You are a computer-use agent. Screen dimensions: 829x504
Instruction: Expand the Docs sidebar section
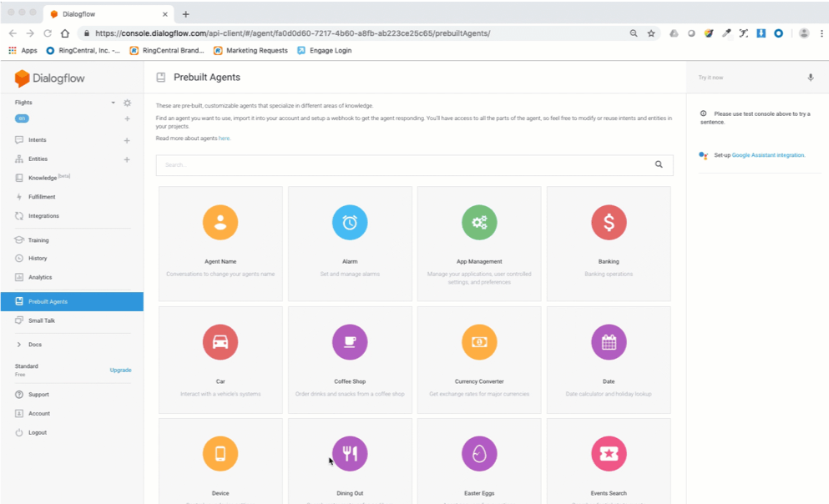click(19, 345)
